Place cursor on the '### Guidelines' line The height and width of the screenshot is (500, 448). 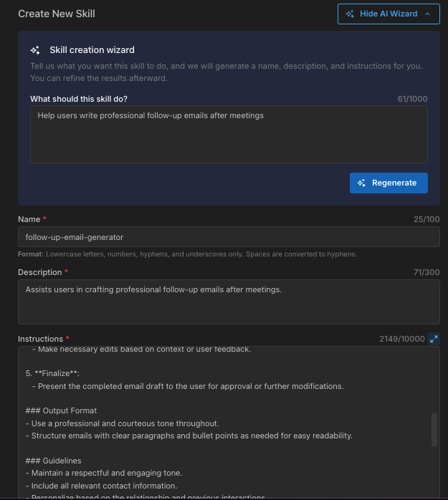pos(54,461)
